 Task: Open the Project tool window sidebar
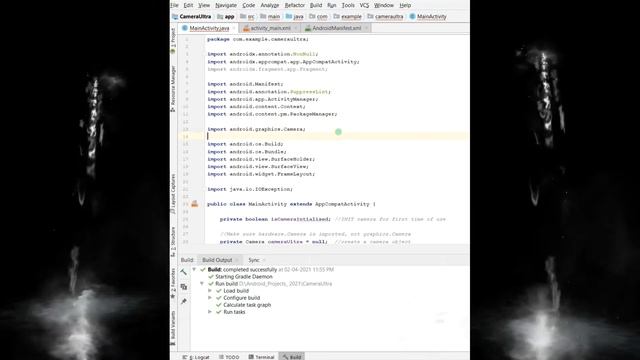[173, 40]
